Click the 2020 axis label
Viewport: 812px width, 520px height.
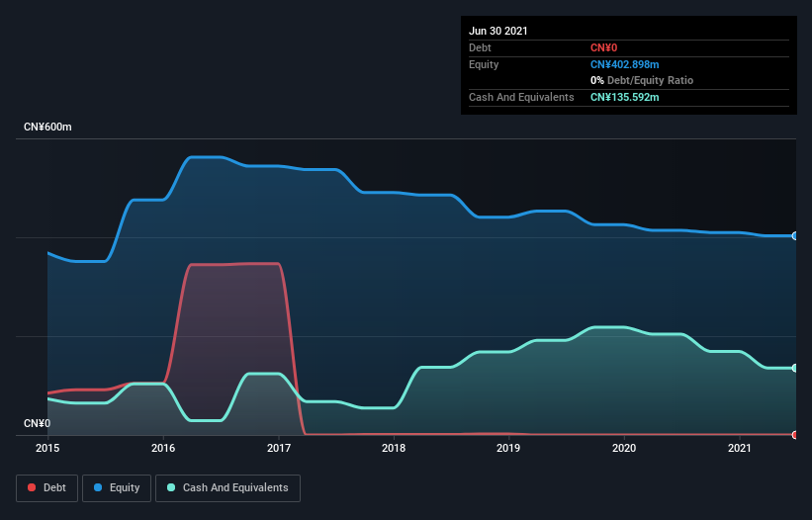coord(624,448)
